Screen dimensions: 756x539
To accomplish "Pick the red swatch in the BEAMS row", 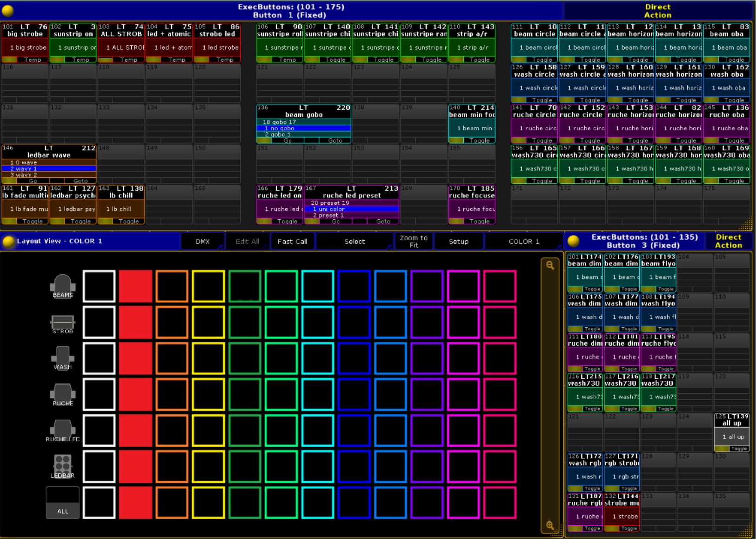I will point(135,286).
